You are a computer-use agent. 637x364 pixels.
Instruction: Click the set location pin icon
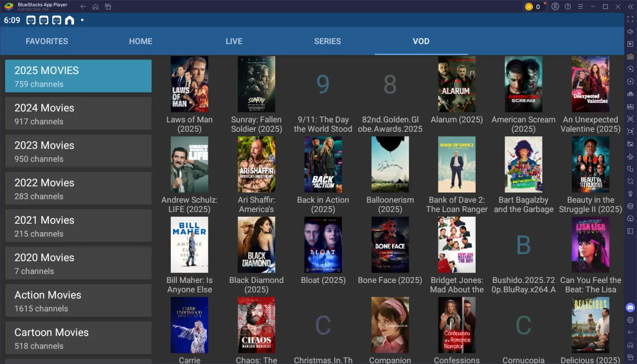pos(631,193)
